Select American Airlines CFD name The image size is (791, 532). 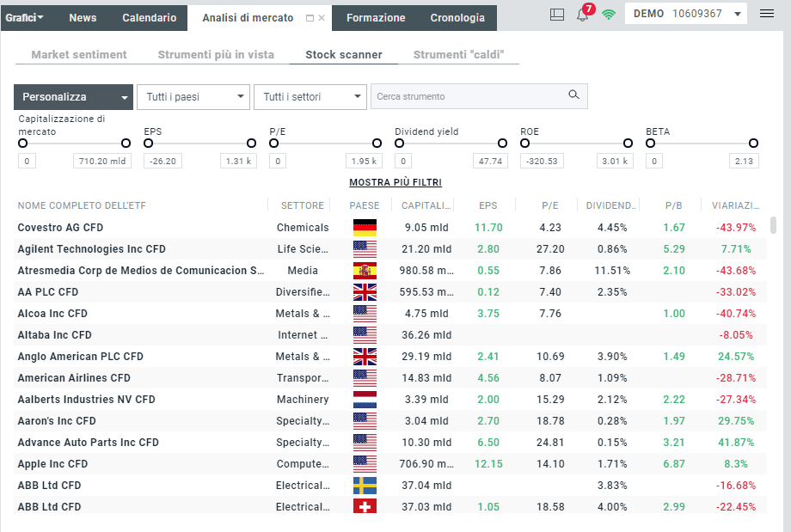click(x=74, y=377)
